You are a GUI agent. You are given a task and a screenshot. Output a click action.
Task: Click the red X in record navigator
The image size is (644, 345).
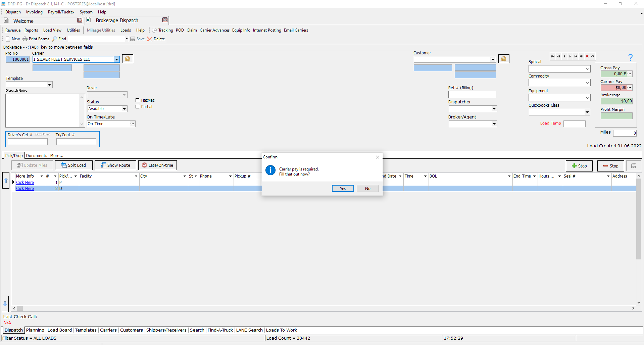tap(587, 56)
